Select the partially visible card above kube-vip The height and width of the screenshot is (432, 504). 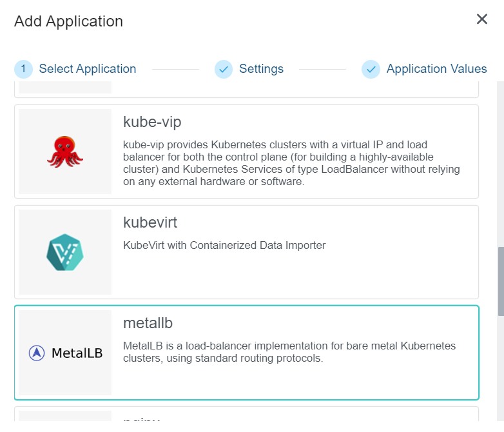(x=246, y=90)
